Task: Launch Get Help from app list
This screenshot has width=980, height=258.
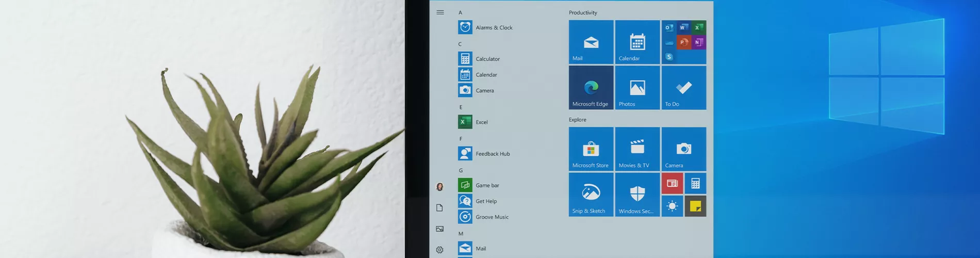Action: pyautogui.click(x=478, y=201)
